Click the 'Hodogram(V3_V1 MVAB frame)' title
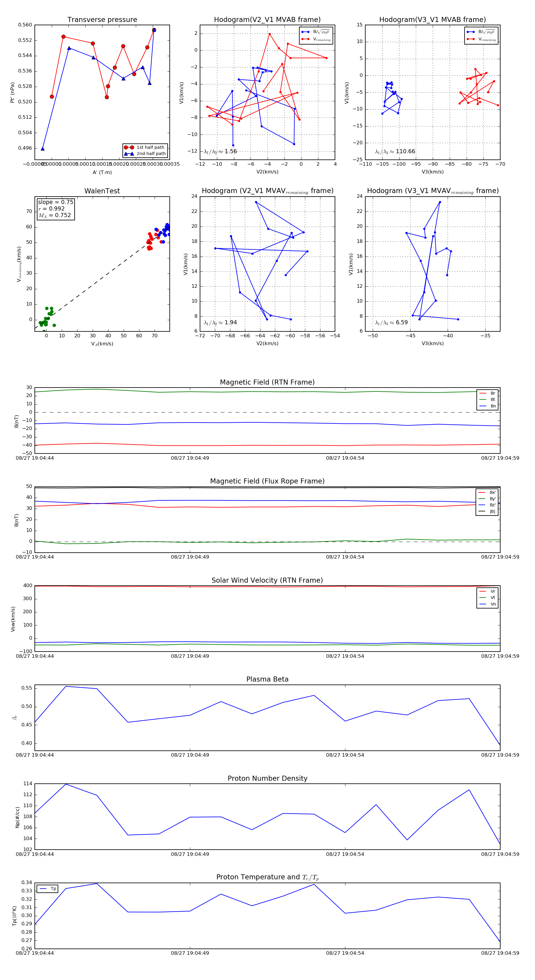535x980 pixels. point(432,20)
